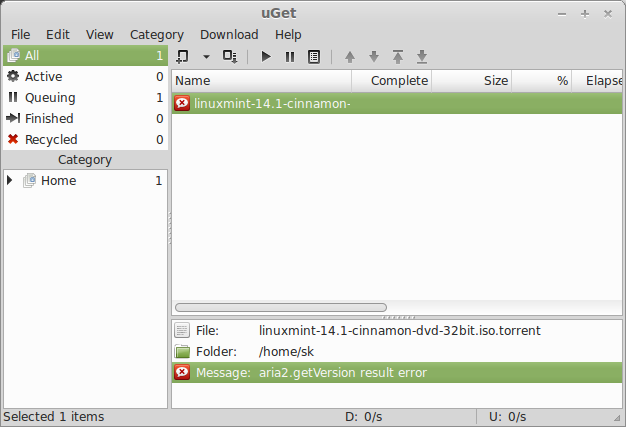Open the File menu
The width and height of the screenshot is (626, 427).
pyautogui.click(x=20, y=35)
